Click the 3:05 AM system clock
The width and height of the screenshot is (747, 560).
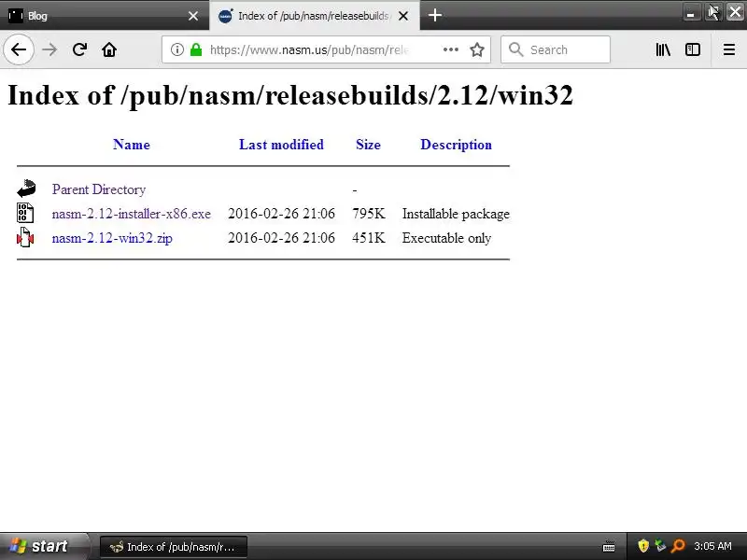point(712,546)
